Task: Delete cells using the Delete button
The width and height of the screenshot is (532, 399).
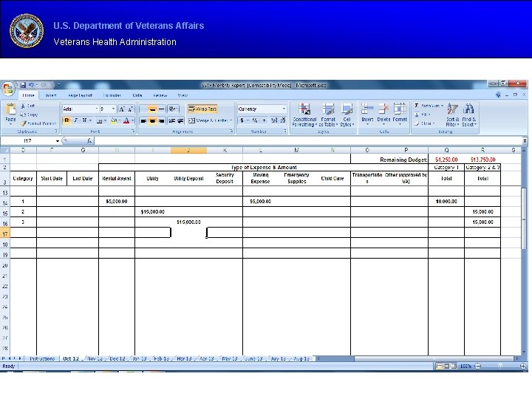Action: tap(383, 115)
